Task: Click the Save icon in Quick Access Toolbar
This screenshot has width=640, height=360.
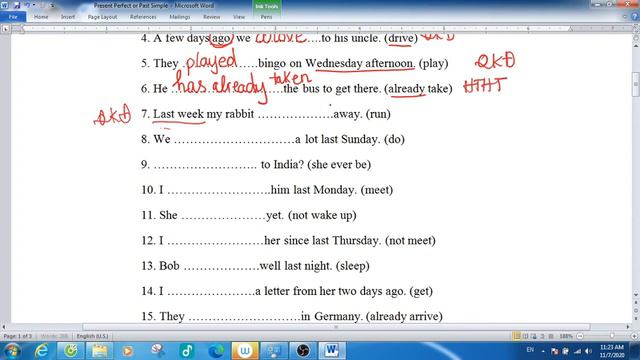Action: 17,5
